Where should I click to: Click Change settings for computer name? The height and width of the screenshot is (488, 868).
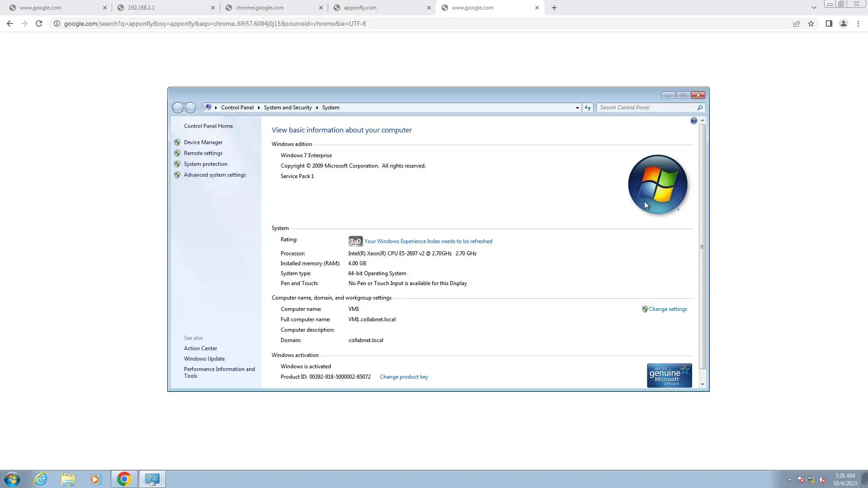coord(667,309)
